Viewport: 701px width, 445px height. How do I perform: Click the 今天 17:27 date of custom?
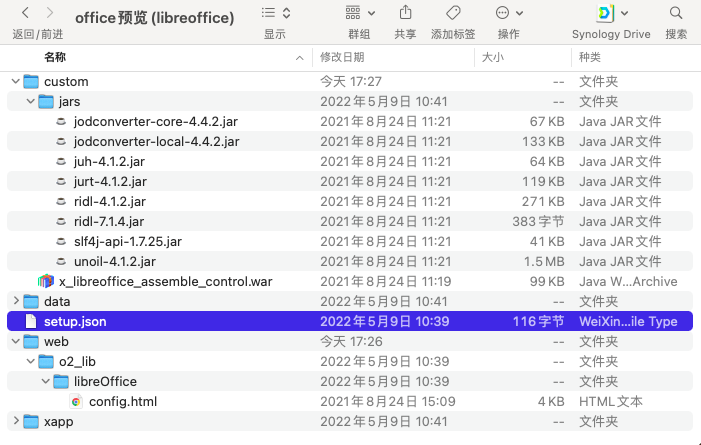[351, 81]
